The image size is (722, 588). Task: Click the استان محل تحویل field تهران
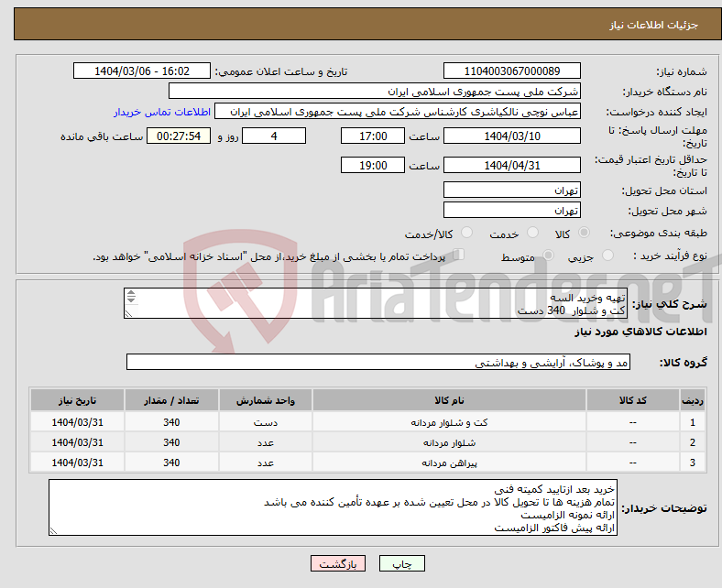tap(511, 190)
